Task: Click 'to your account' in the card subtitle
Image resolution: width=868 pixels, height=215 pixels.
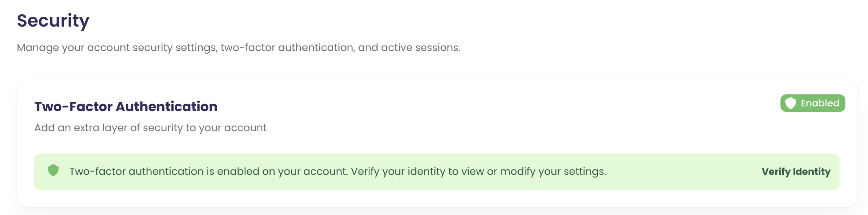Action: click(x=226, y=128)
